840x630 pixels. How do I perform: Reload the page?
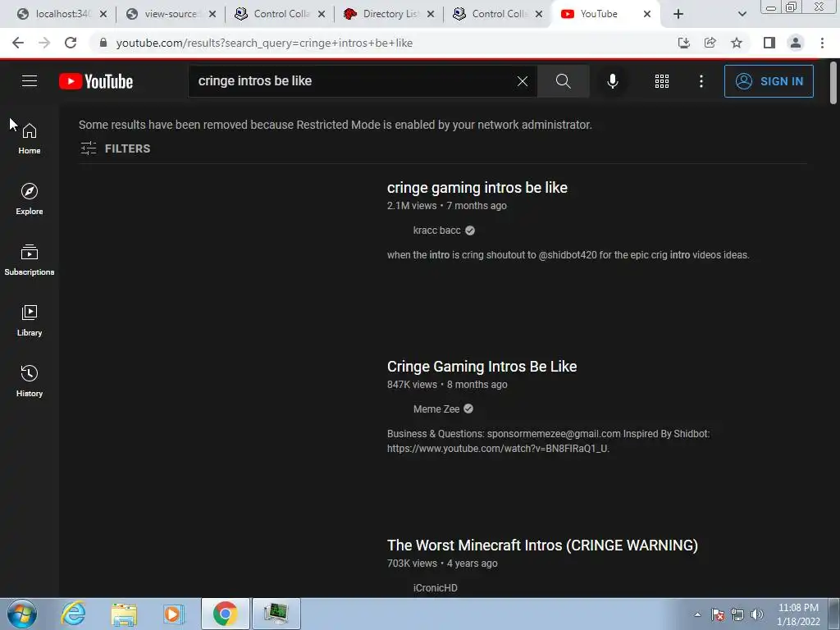71,43
